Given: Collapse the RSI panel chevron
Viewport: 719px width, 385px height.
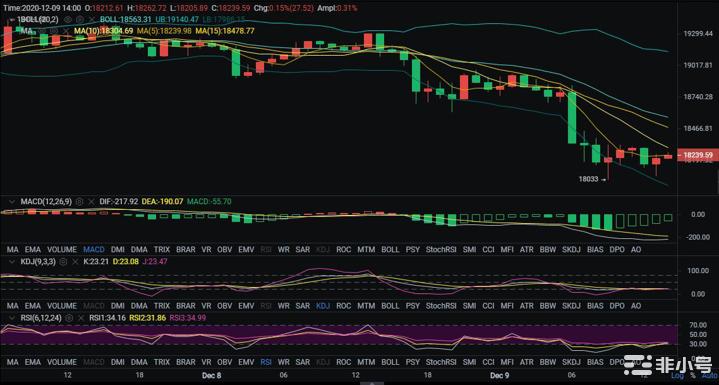Looking at the screenshot, I should tap(11, 317).
